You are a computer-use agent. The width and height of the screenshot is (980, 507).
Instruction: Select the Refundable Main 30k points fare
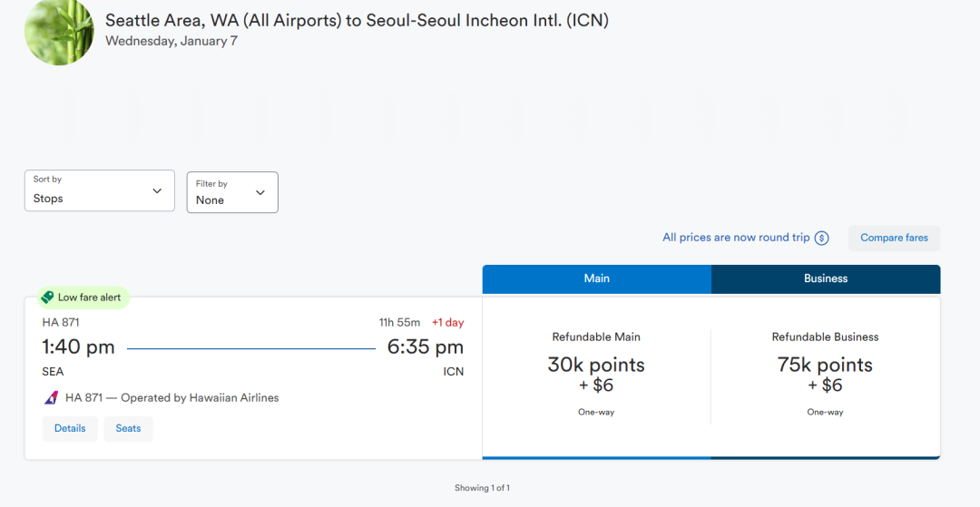596,375
